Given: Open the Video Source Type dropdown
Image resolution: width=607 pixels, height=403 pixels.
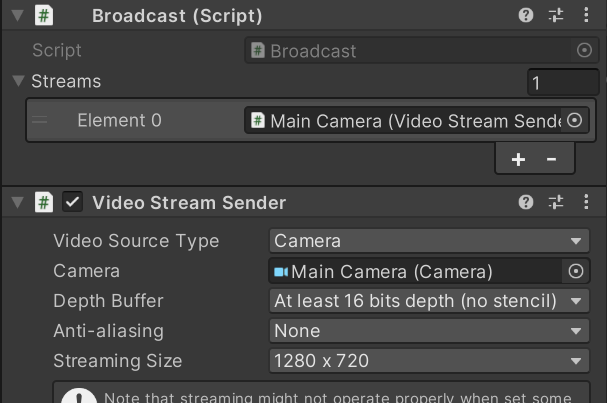Looking at the screenshot, I should pos(429,241).
